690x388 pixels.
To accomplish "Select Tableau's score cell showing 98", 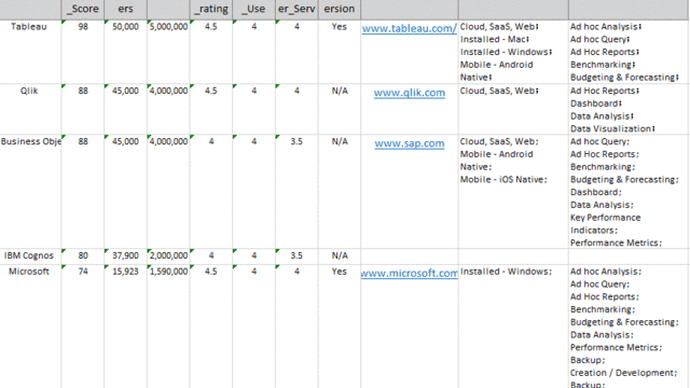I will click(x=83, y=52).
